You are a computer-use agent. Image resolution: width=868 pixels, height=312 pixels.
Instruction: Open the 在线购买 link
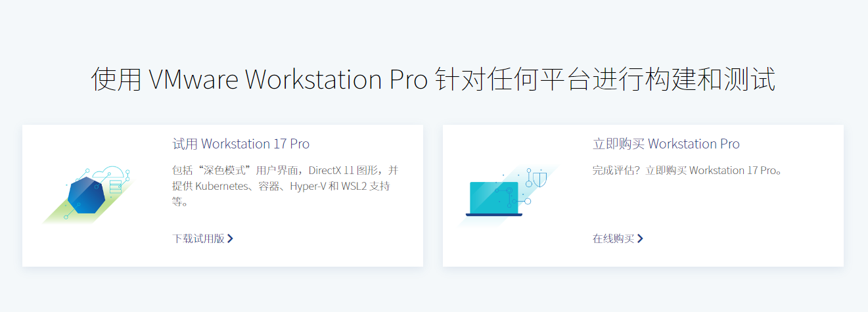point(618,238)
